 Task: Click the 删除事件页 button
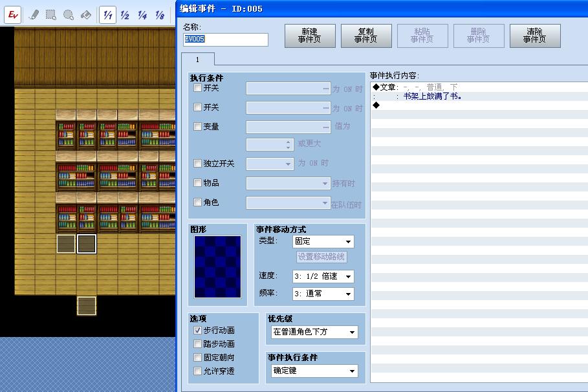click(x=479, y=36)
